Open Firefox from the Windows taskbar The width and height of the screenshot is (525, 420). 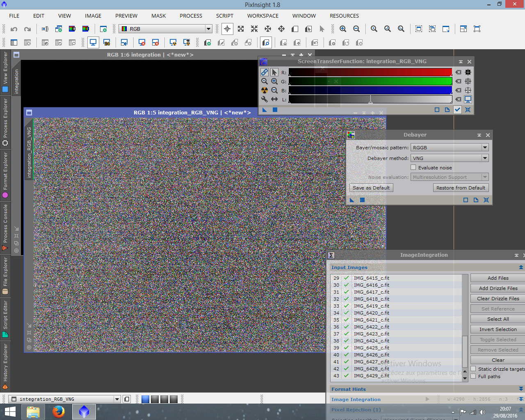click(59, 411)
